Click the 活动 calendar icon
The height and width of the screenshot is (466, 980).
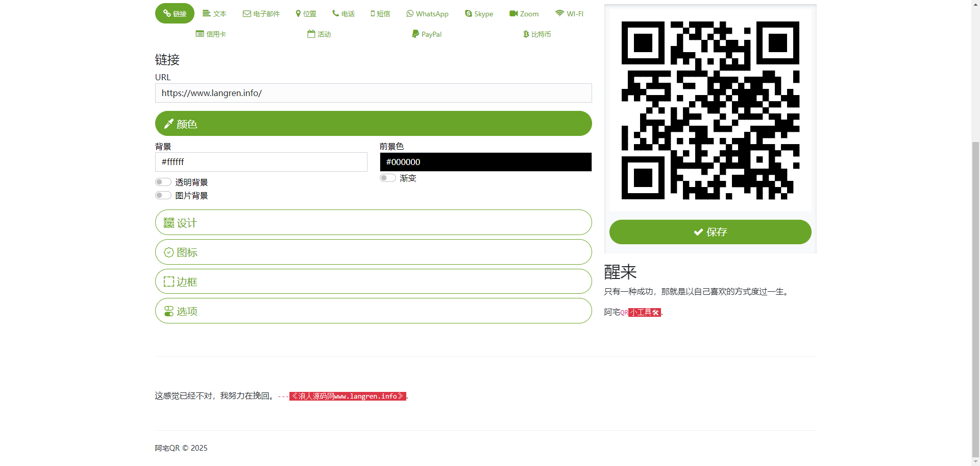coord(311,34)
